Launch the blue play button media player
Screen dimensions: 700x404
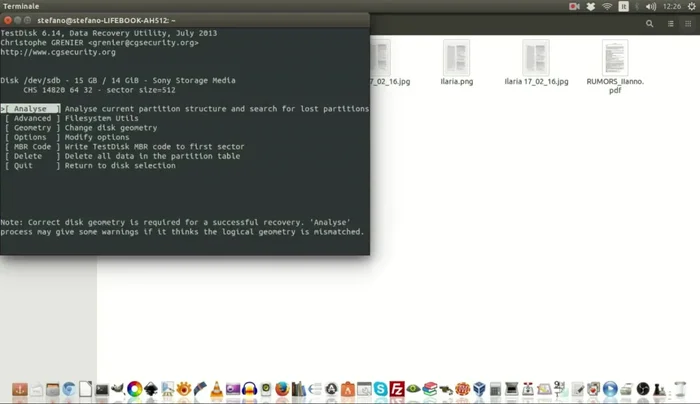(x=610, y=389)
